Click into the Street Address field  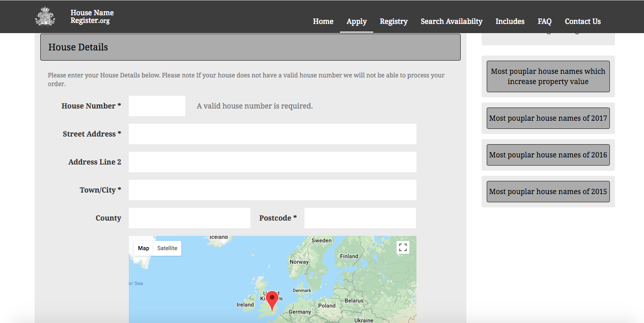[x=272, y=134]
